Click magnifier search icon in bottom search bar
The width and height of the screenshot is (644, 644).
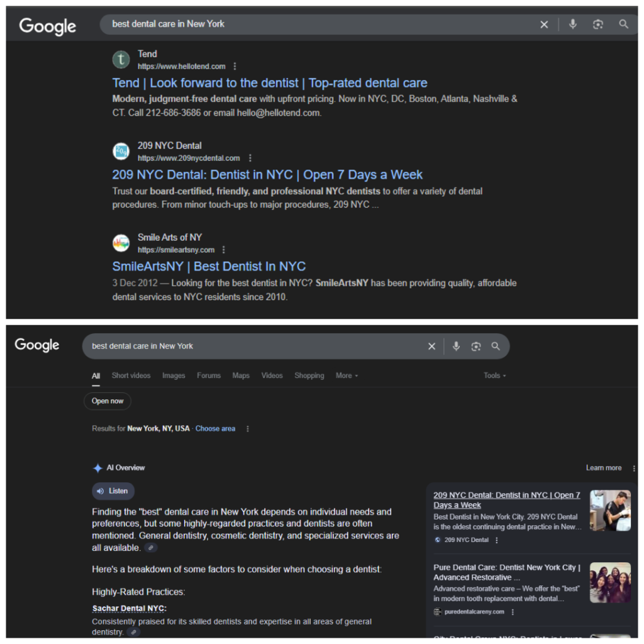[496, 347]
